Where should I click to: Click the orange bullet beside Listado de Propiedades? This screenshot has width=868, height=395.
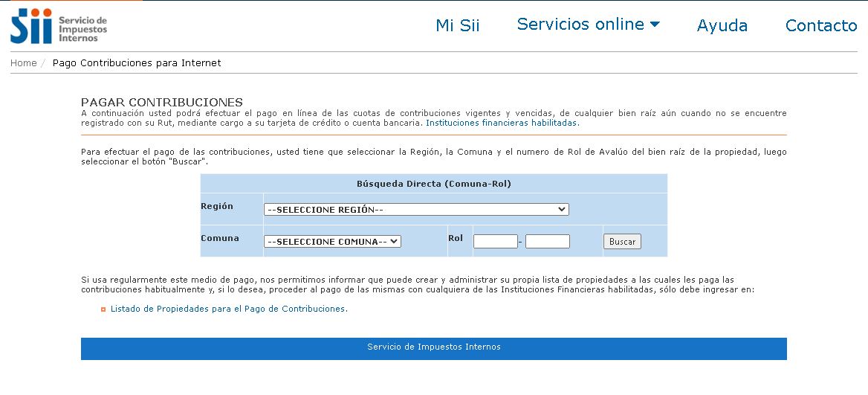[x=103, y=309]
